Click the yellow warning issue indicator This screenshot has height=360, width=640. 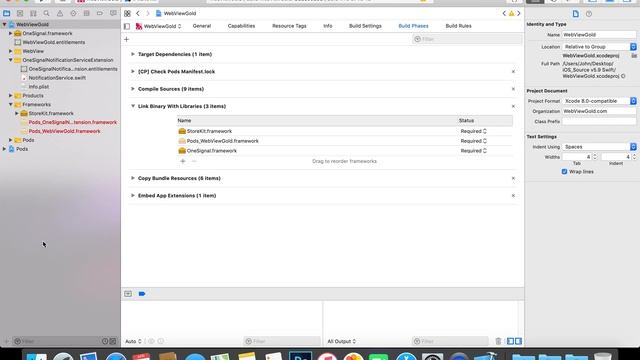(x=511, y=13)
